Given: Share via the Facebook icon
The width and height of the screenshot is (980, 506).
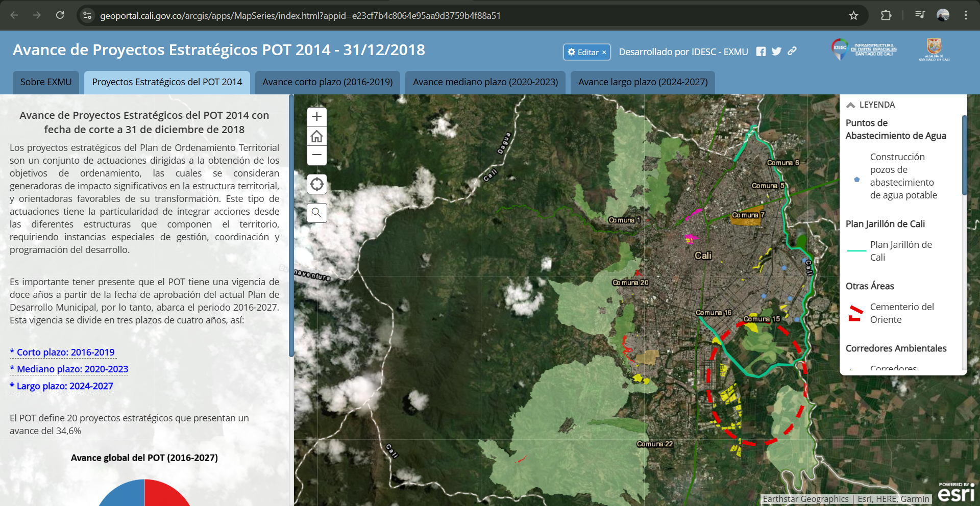Looking at the screenshot, I should pos(761,52).
